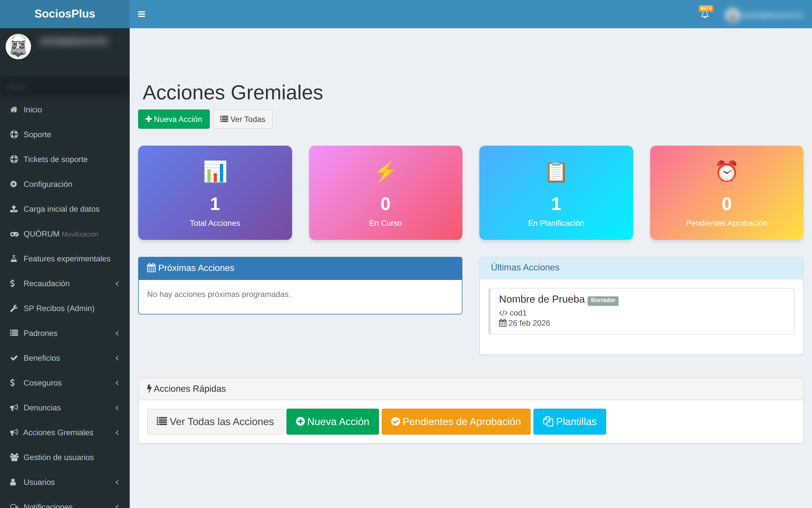Open the Nombre de Prueba action entry
812x508 pixels.
641,311
